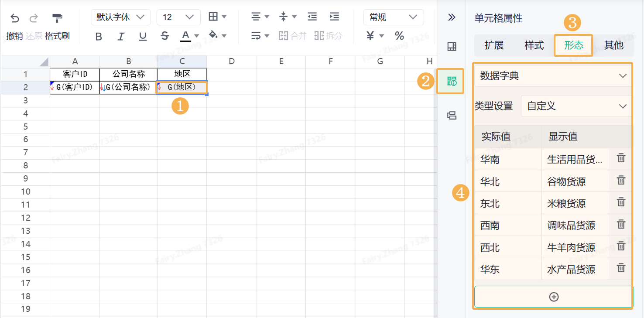Click the increase indent icon
The width and height of the screenshot is (644, 318).
point(334,17)
